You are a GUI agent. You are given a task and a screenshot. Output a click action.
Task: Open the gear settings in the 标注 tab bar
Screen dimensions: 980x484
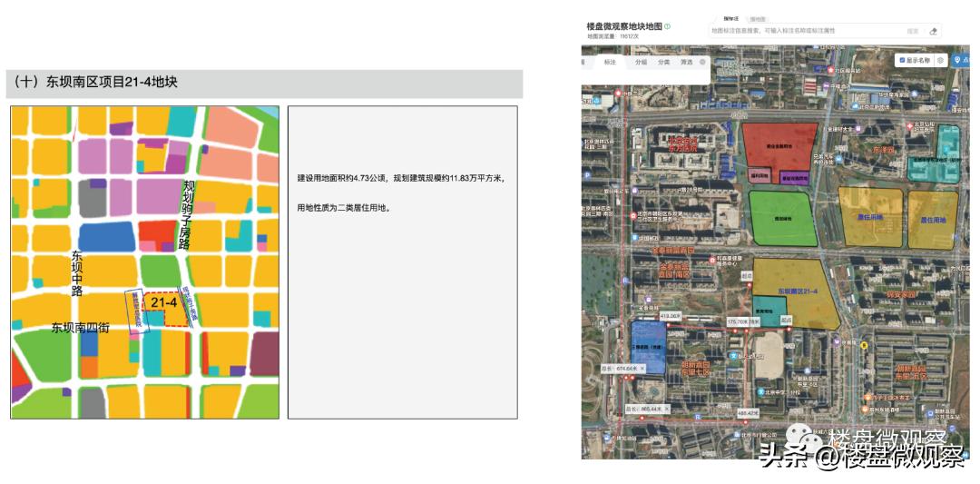(x=702, y=63)
